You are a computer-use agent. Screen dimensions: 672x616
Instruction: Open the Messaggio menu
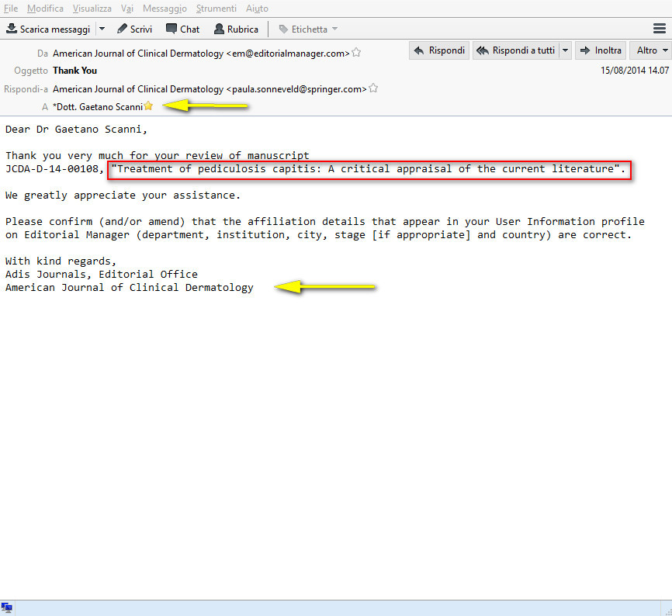tap(165, 8)
